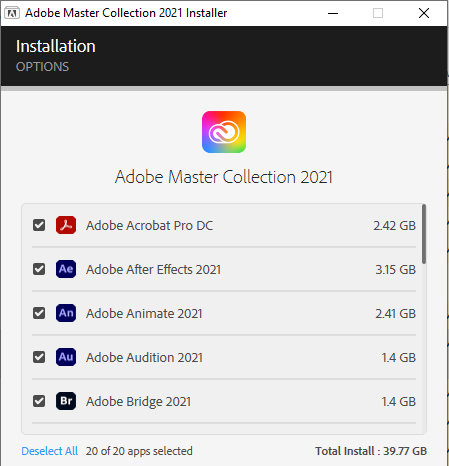Click the Audition Au icon
The height and width of the screenshot is (466, 449).
pyautogui.click(x=66, y=357)
